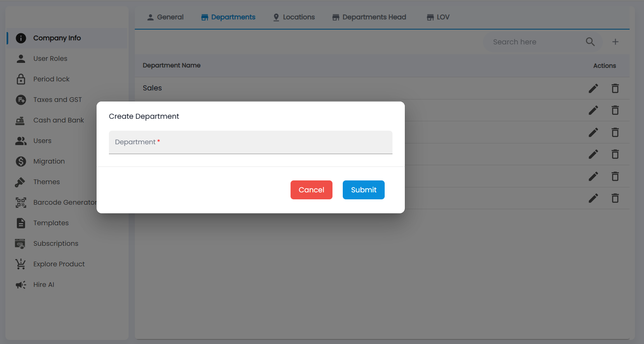Submit the new department
This screenshot has width=644, height=344.
[x=364, y=190]
